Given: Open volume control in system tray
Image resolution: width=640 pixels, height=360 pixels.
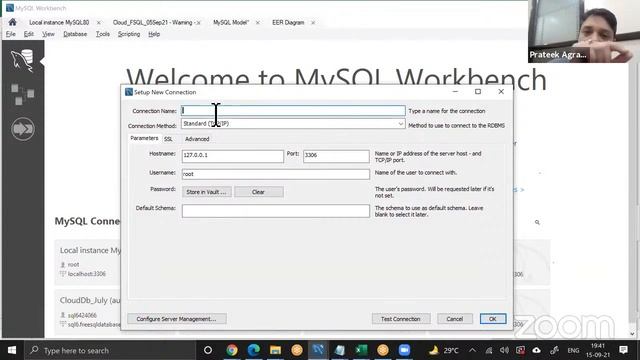Looking at the screenshot, I should pos(504,350).
